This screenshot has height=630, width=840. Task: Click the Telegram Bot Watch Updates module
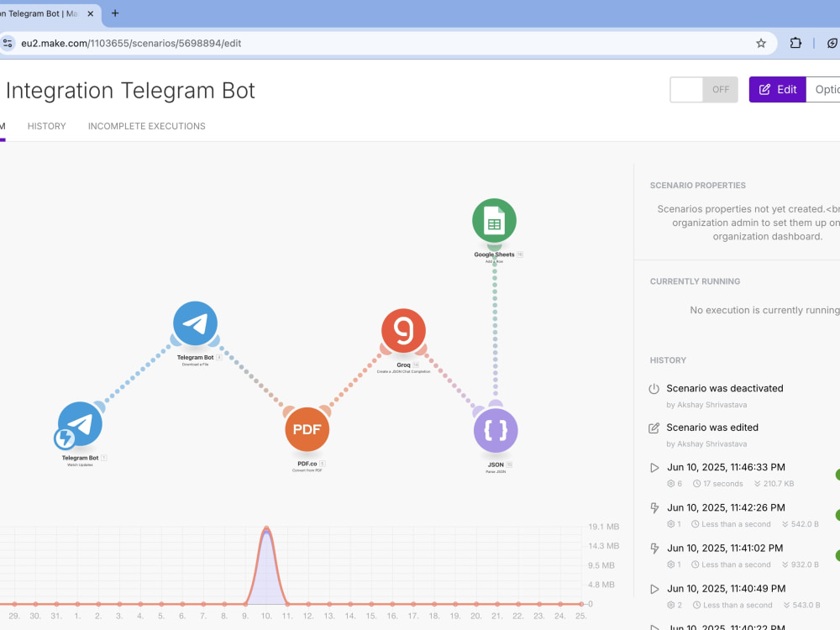(x=80, y=424)
